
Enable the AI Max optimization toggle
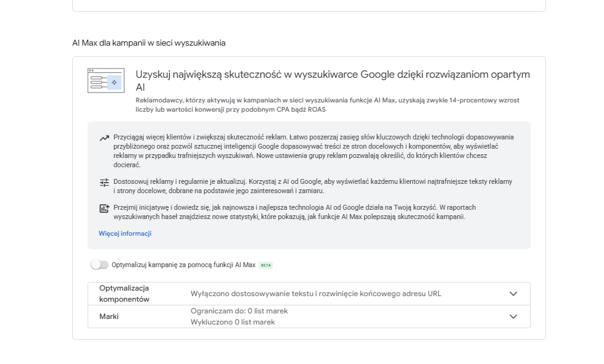(x=99, y=265)
